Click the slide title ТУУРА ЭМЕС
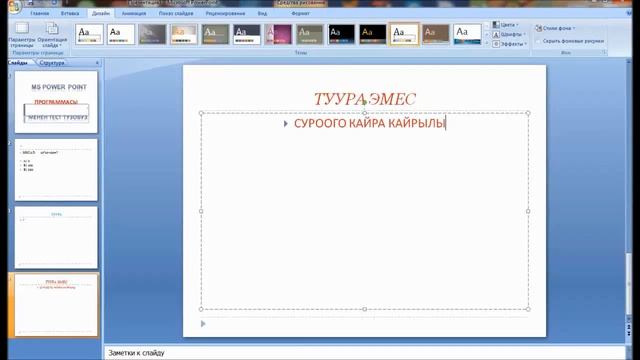 364,99
